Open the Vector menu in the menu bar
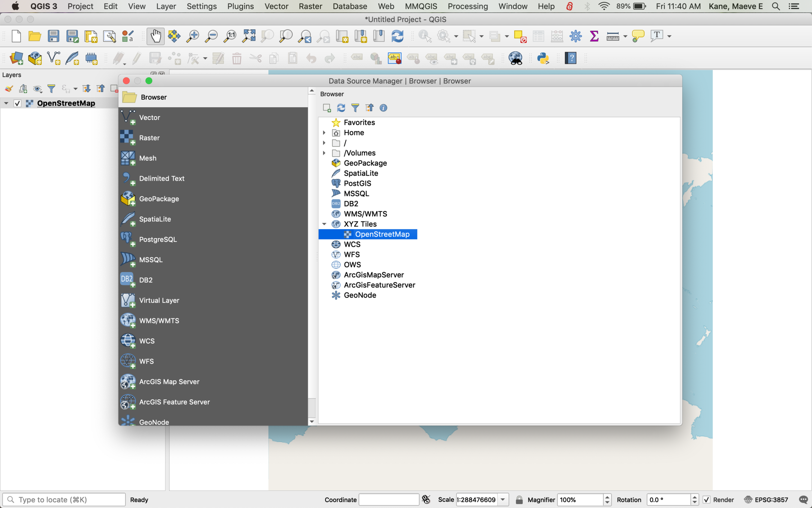The width and height of the screenshot is (812, 508). 276,6
